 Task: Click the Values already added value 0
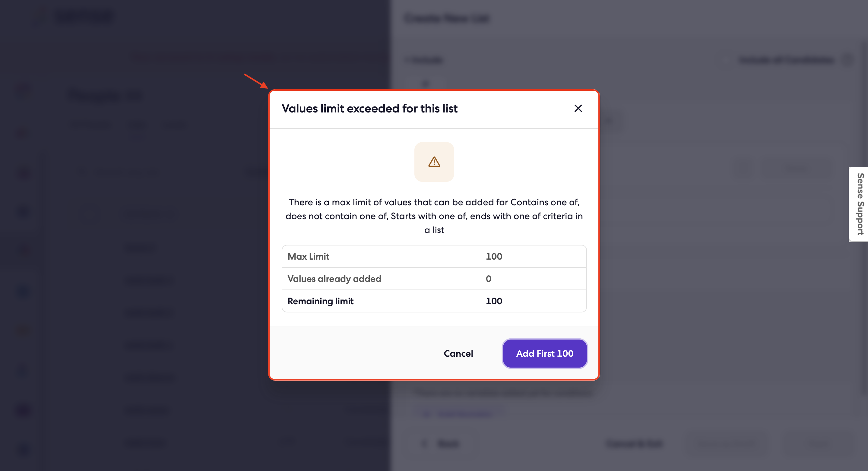[x=489, y=279]
